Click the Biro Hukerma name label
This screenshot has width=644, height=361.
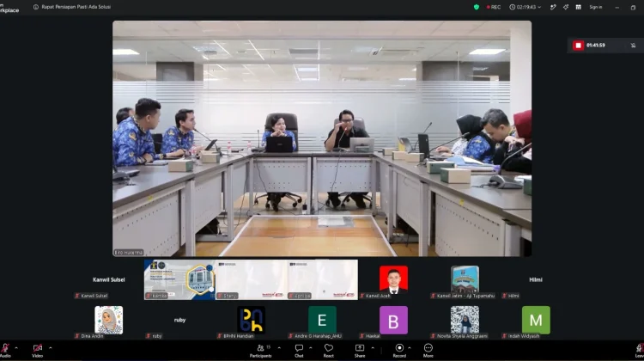[129, 253]
